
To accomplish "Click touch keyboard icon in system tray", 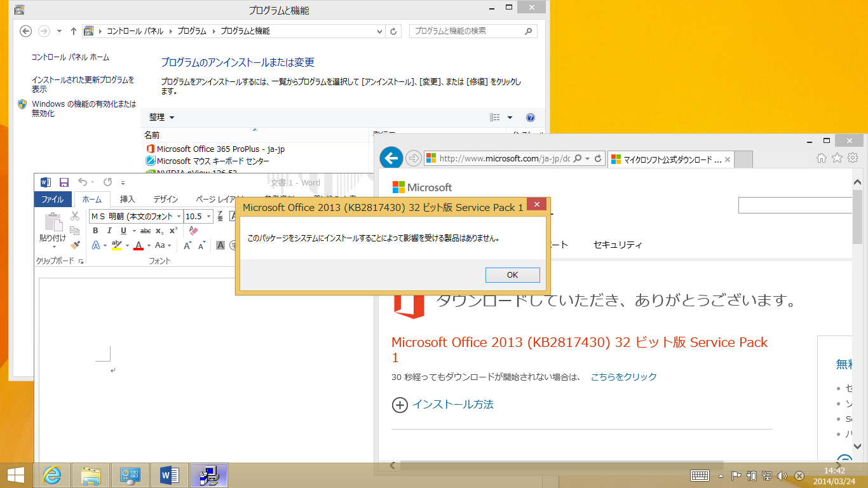I will [700, 475].
